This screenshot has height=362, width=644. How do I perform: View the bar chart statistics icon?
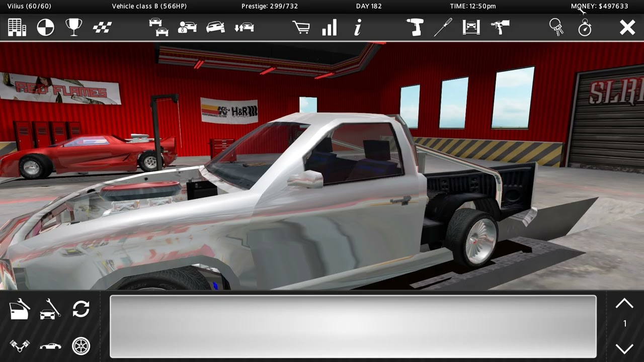tap(330, 27)
